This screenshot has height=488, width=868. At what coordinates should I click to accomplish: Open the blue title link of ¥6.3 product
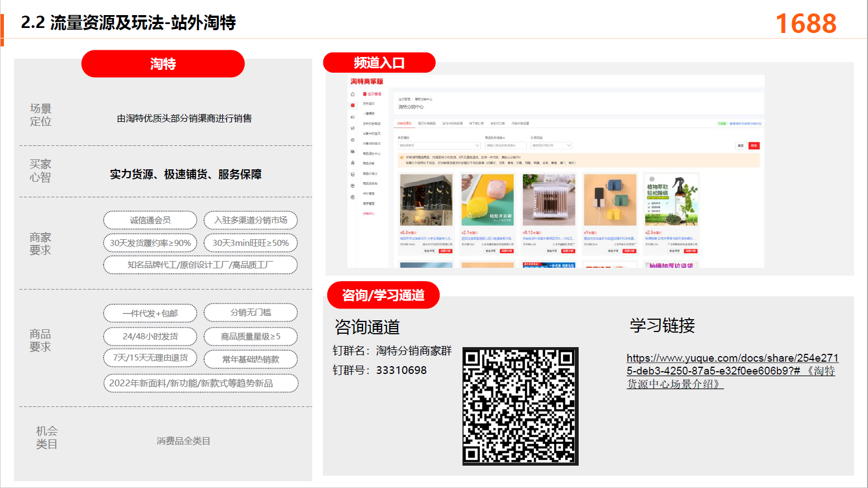pos(426,239)
